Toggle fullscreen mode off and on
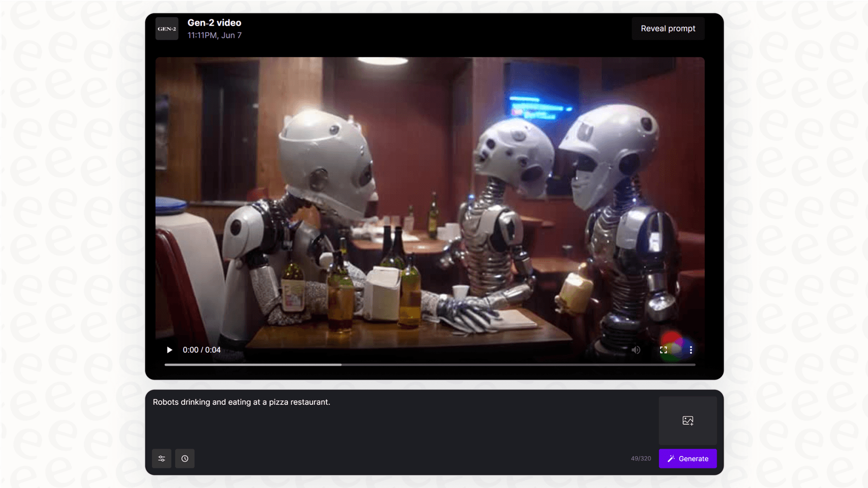868x488 pixels. [x=663, y=350]
